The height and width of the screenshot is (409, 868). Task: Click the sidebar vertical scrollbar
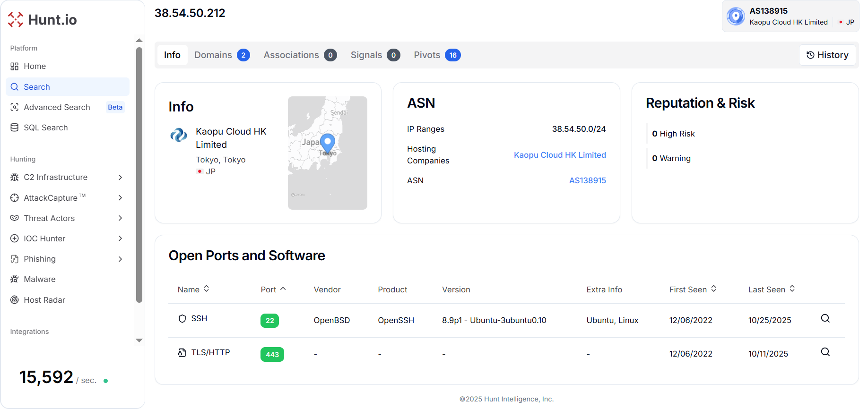[x=139, y=175]
